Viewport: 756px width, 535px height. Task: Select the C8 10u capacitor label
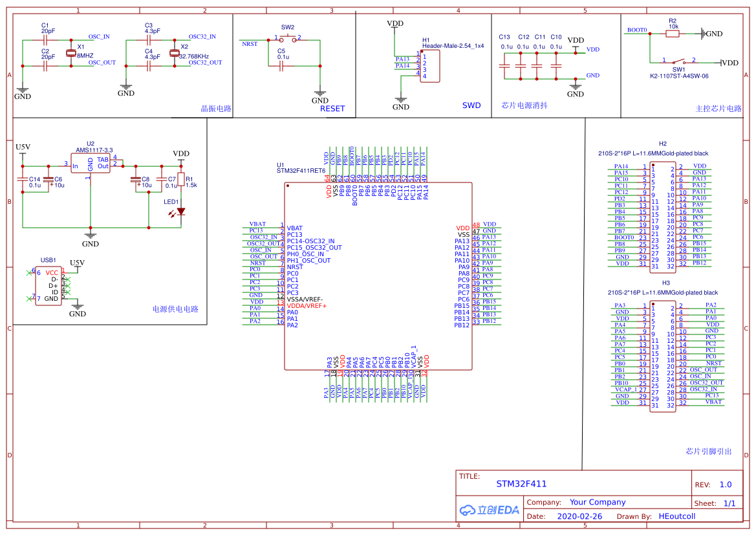pos(146,182)
